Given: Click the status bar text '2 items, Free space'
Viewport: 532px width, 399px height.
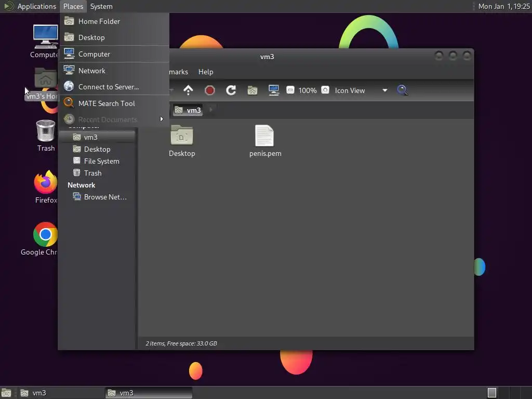Looking at the screenshot, I should tap(181, 343).
